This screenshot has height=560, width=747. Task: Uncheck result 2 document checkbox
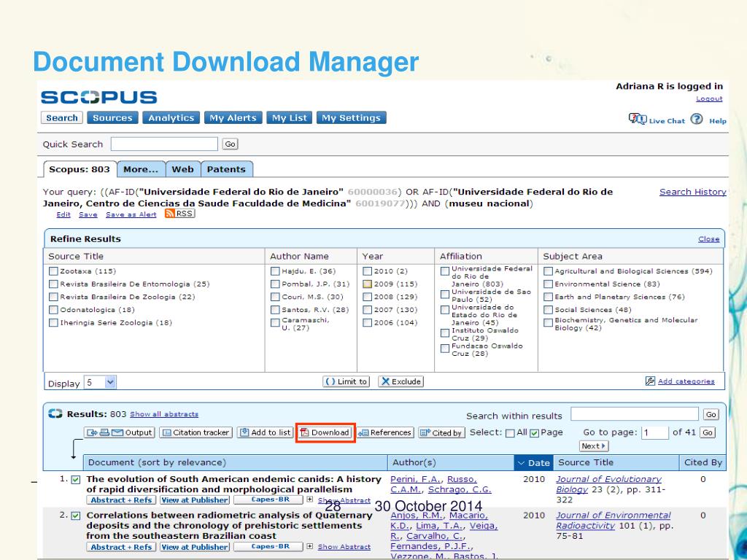coord(76,516)
